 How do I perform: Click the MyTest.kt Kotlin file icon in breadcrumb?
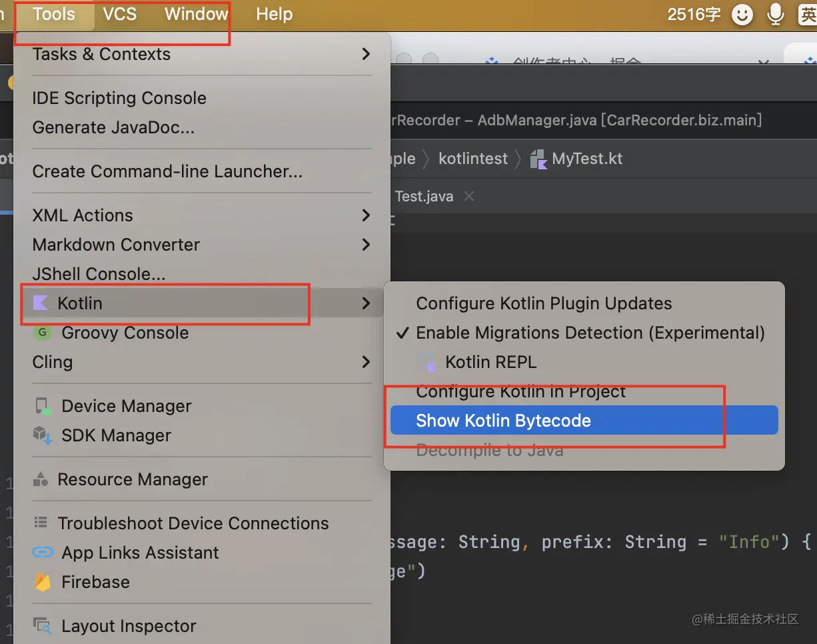(538, 159)
